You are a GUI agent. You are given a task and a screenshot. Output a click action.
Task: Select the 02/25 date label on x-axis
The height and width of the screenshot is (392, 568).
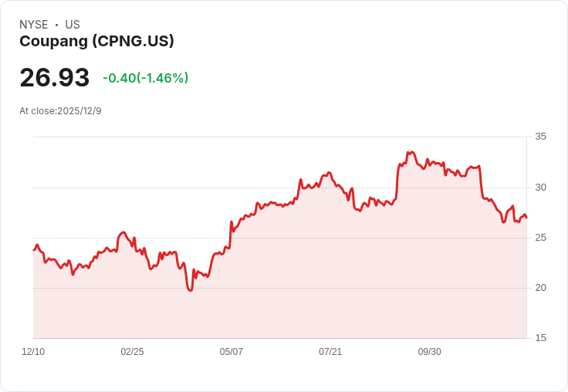[x=132, y=351]
